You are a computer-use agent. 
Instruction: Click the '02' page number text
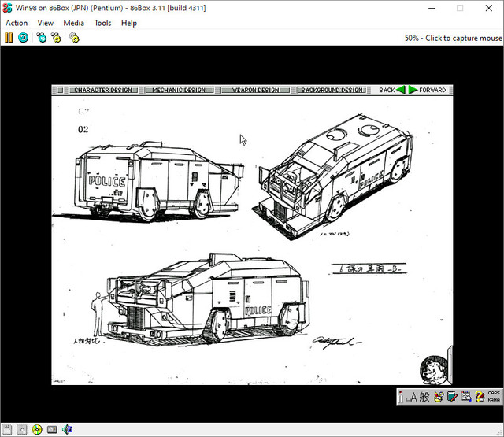(83, 129)
